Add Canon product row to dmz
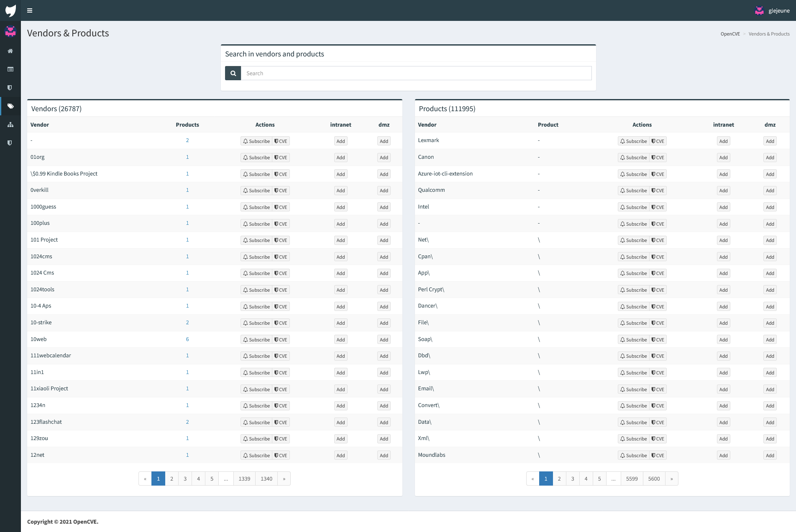This screenshot has height=532, width=796. pos(770,158)
